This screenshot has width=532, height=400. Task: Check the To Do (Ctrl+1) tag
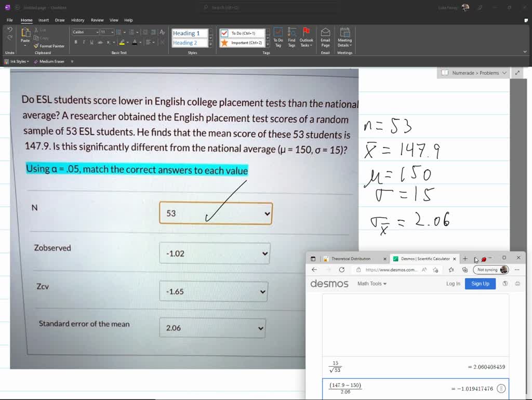tap(242, 33)
